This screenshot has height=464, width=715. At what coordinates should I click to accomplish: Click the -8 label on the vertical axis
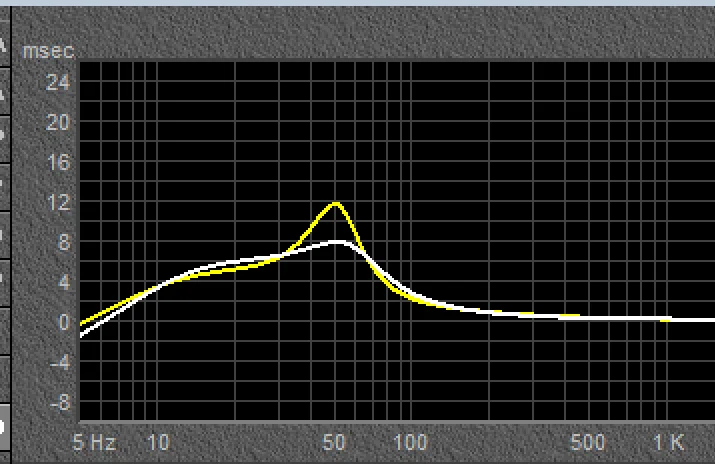[x=60, y=402]
